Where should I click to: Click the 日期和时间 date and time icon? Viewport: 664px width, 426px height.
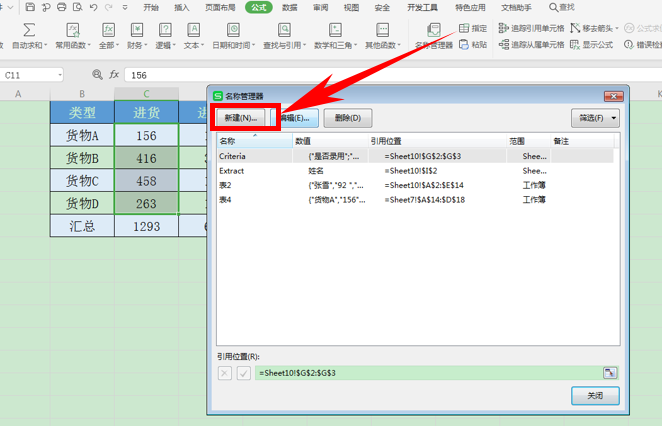[233, 30]
